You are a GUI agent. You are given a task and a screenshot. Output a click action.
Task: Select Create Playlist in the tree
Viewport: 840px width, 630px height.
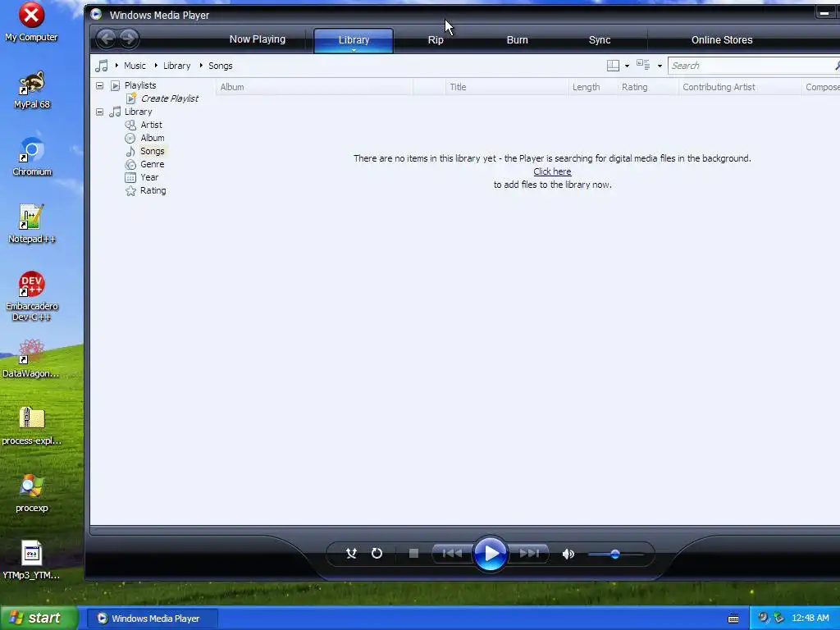[x=169, y=98]
